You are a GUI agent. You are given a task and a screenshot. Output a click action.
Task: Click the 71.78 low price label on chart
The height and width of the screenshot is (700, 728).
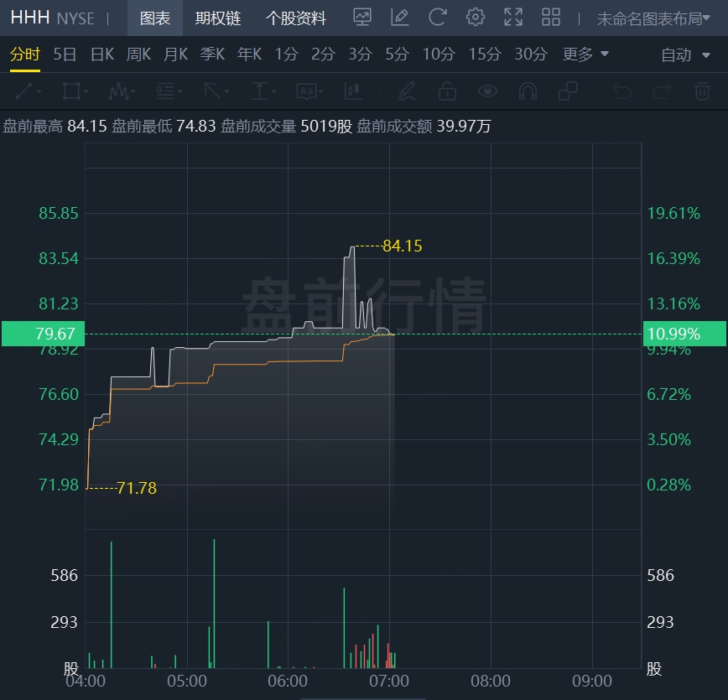click(x=137, y=488)
